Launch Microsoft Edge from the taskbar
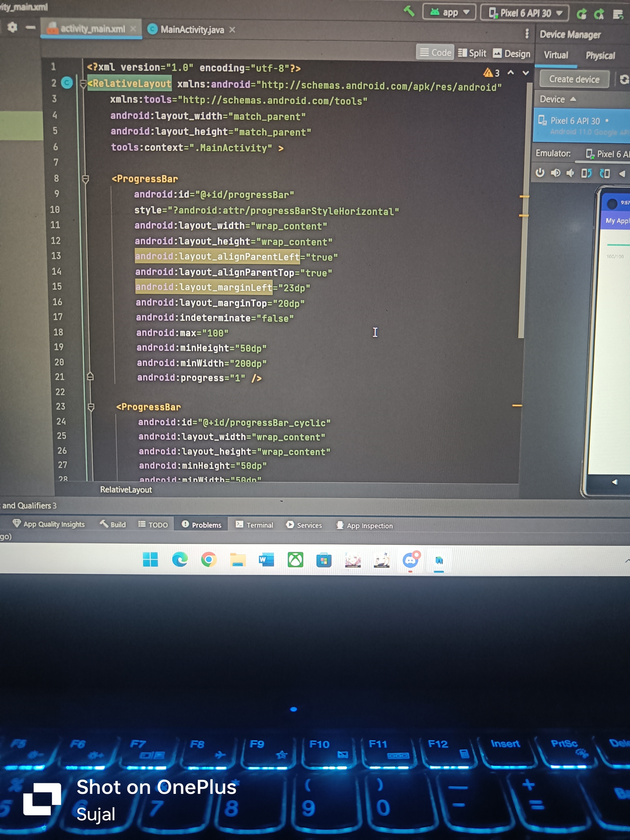 pos(180,560)
